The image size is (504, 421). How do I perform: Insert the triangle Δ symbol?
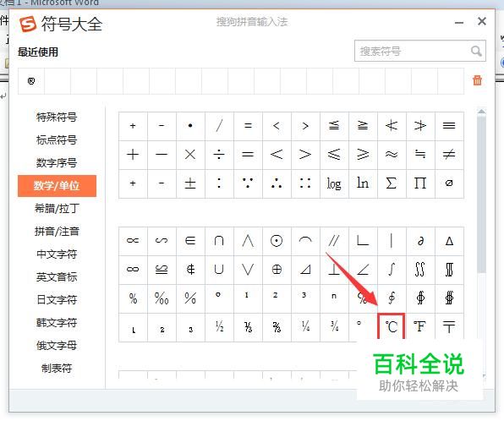[x=449, y=241]
